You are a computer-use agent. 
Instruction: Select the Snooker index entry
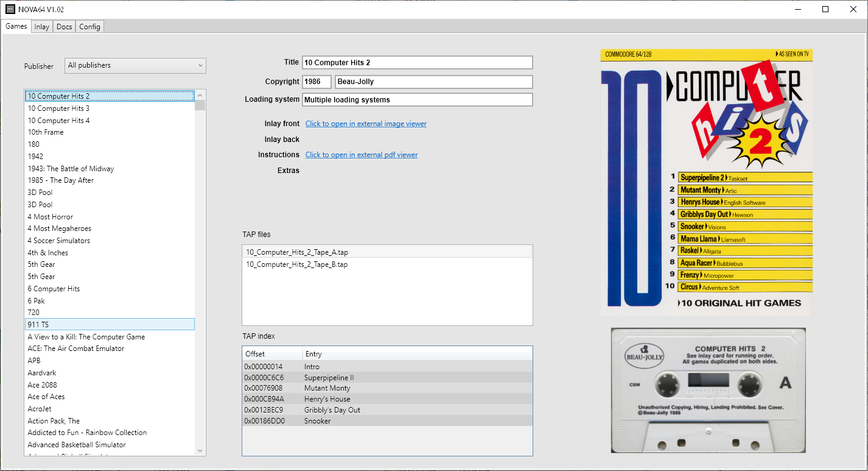tap(387, 421)
